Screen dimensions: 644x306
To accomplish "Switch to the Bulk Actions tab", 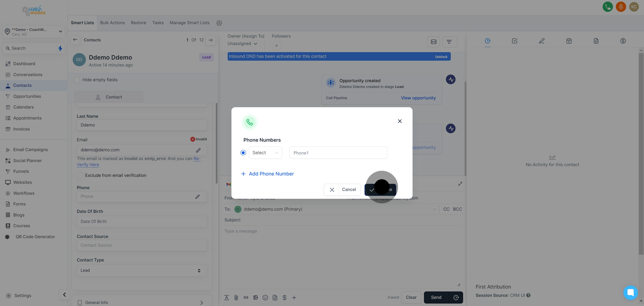I will pos(112,23).
